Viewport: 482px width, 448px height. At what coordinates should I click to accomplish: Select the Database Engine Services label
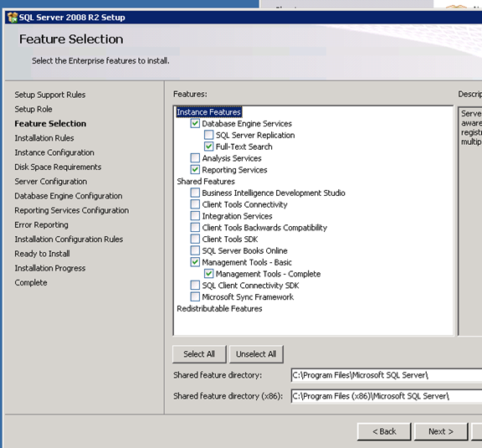(247, 124)
